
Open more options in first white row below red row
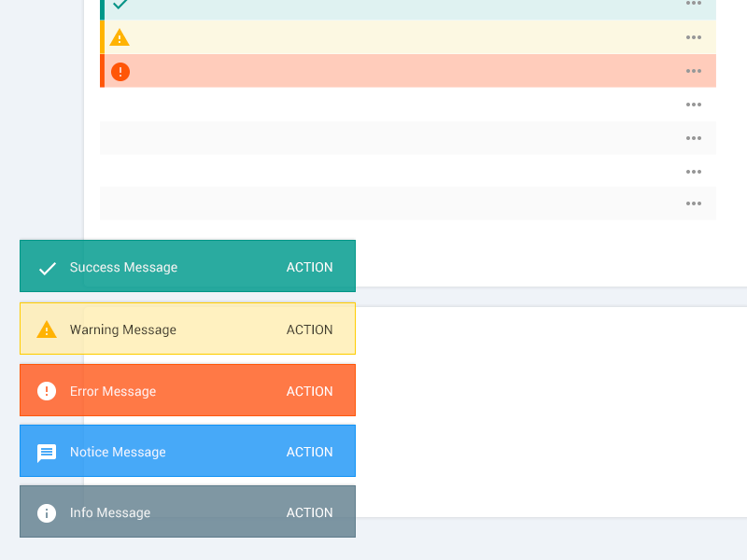pos(694,105)
